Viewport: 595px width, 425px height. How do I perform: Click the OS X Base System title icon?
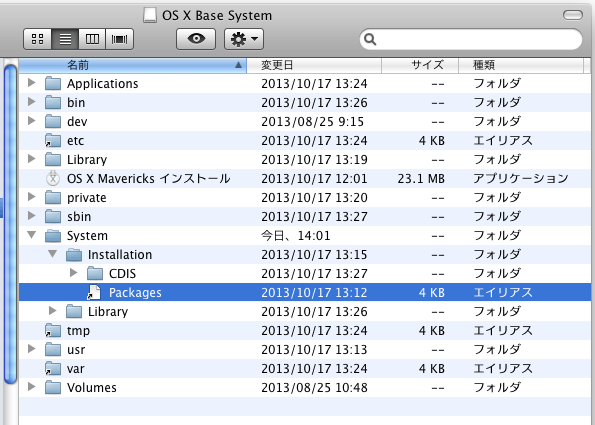click(x=150, y=15)
